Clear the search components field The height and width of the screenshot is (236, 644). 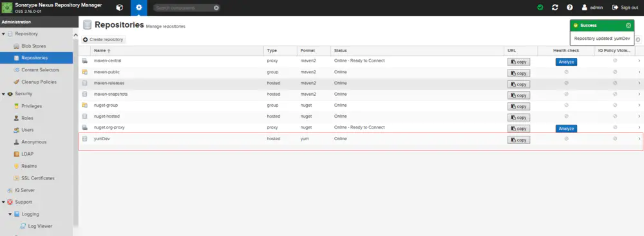216,8
